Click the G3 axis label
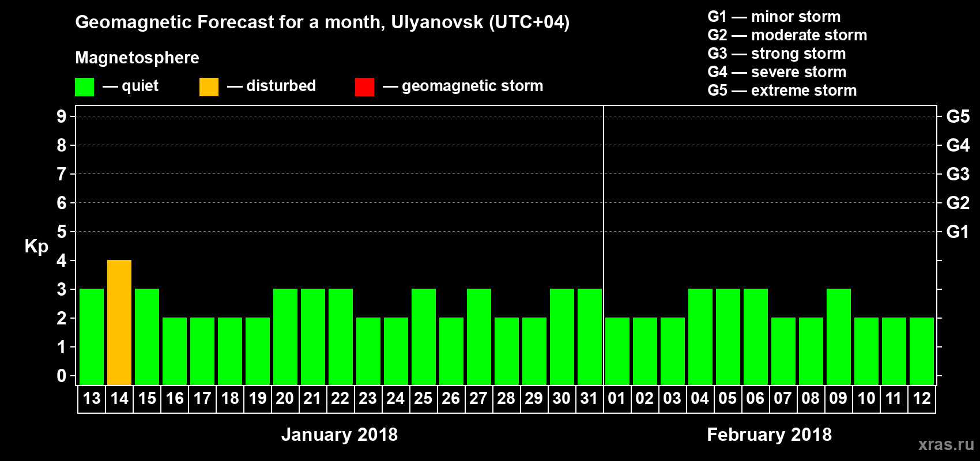 pos(958,174)
